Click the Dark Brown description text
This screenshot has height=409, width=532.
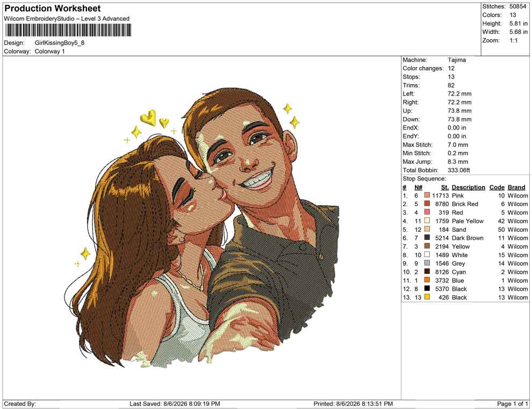click(468, 238)
